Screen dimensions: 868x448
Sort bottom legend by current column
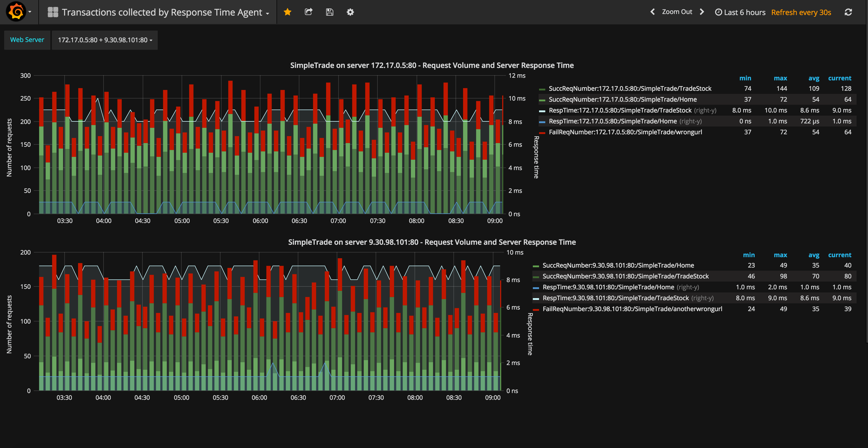tap(840, 255)
